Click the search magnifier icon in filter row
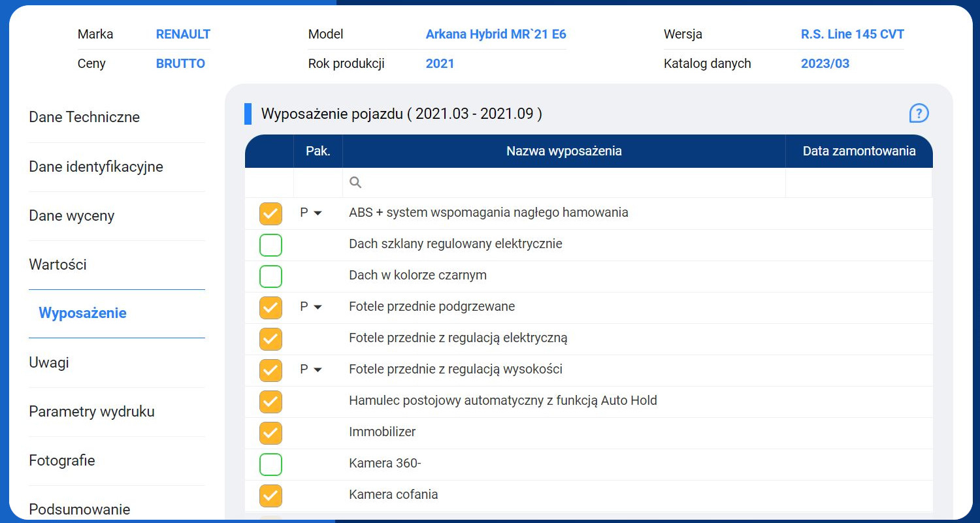The height and width of the screenshot is (523, 980). click(x=355, y=183)
